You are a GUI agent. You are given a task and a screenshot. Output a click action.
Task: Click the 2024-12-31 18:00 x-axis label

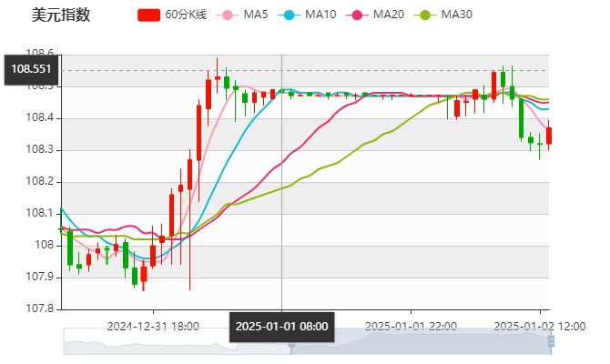pyautogui.click(x=153, y=325)
